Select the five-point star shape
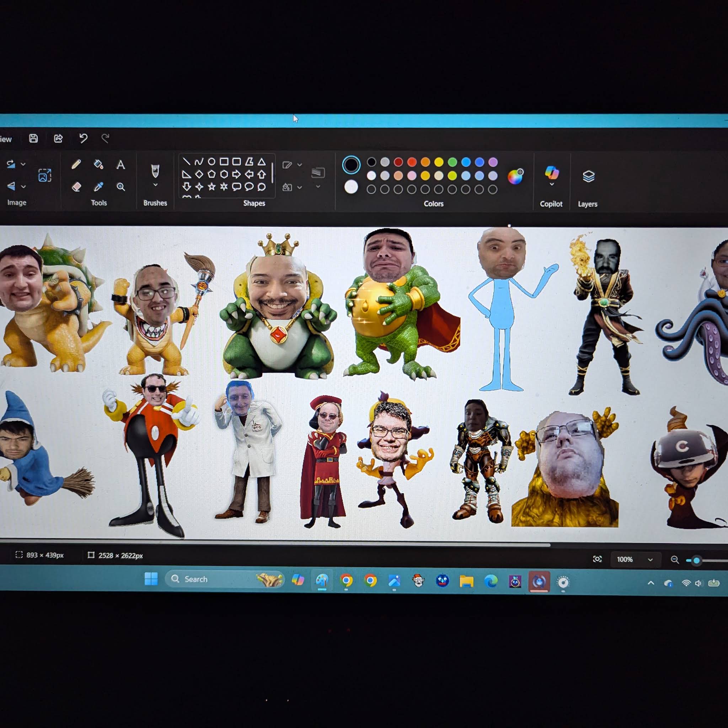728x728 pixels. pos(212,187)
